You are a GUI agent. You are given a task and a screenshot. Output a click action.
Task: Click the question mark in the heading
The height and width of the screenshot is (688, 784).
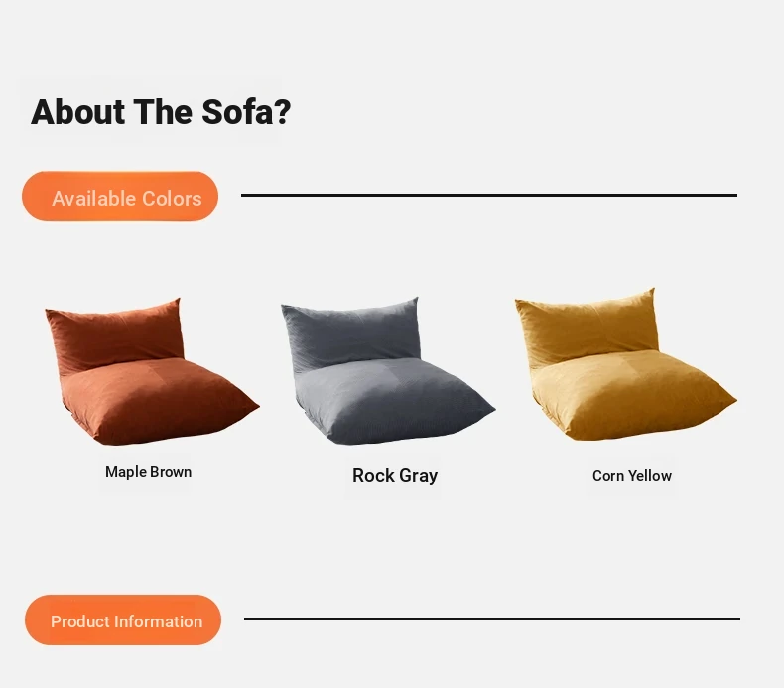[x=283, y=112]
